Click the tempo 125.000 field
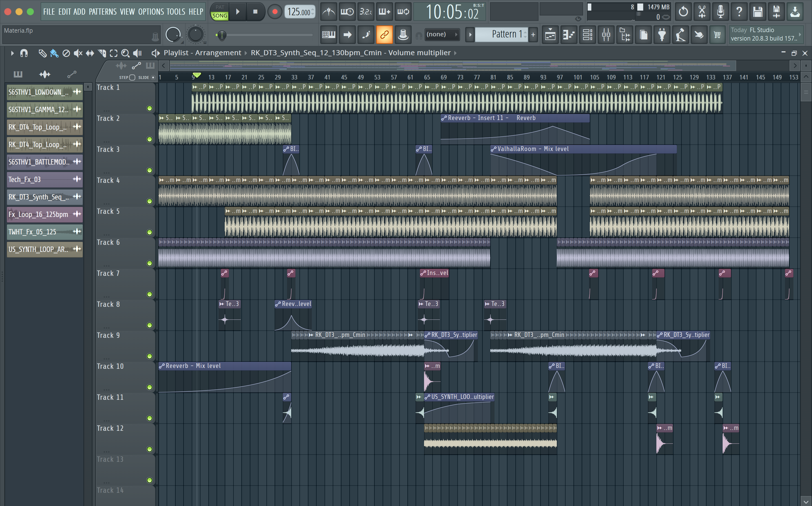Screen dimensions: 812x506 [x=299, y=12]
